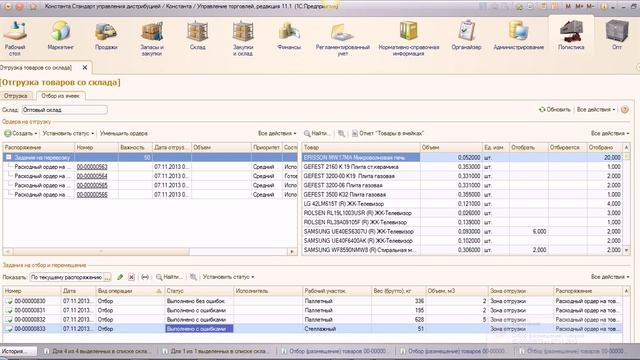Open the История... button in status bar
Screen dimensions: 640x360
[19, 351]
